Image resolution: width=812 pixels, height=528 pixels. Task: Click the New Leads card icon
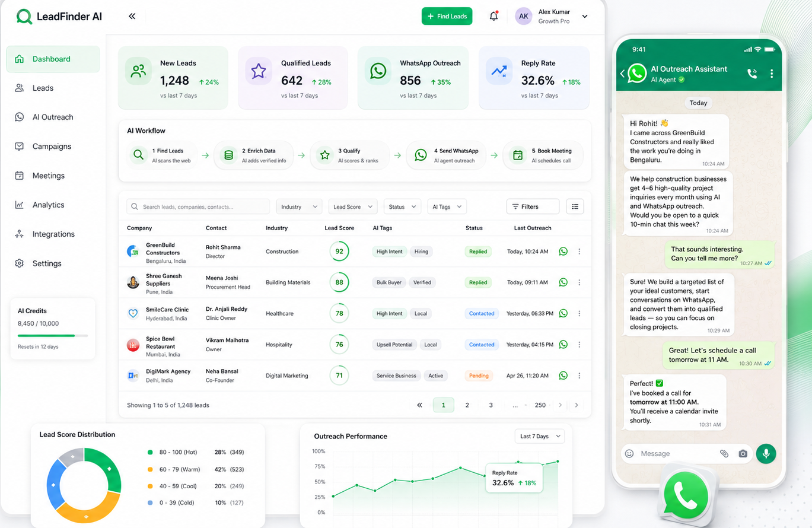139,71
